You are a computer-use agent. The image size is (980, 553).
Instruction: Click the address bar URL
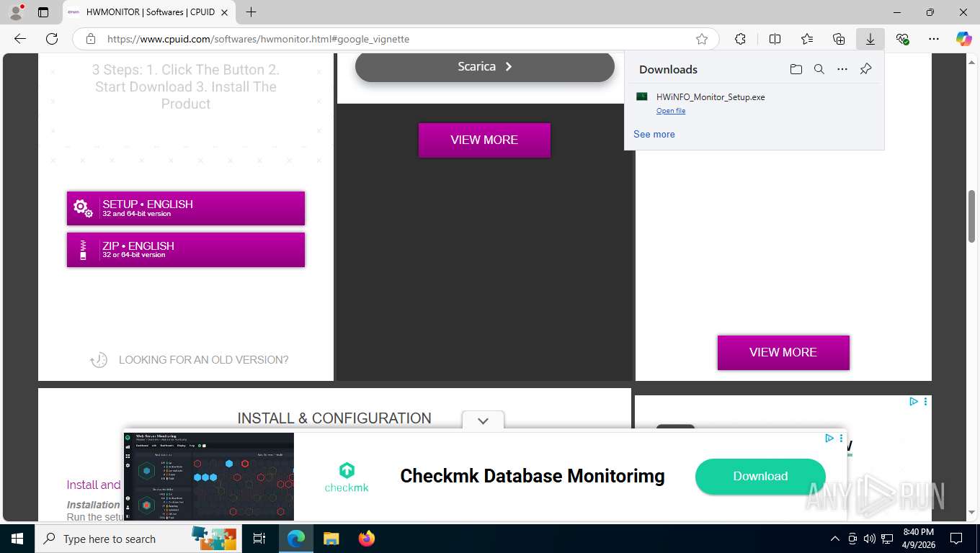click(x=258, y=39)
